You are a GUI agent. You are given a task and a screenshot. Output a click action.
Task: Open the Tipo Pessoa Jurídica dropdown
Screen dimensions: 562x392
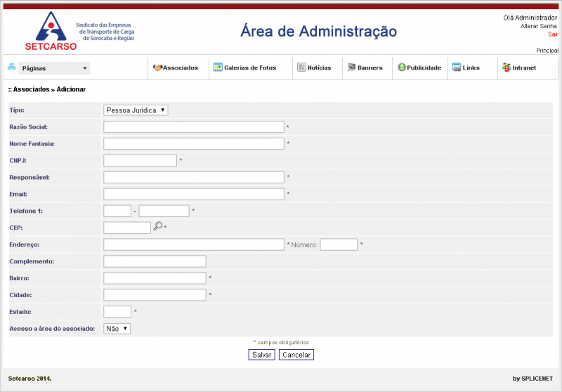136,110
